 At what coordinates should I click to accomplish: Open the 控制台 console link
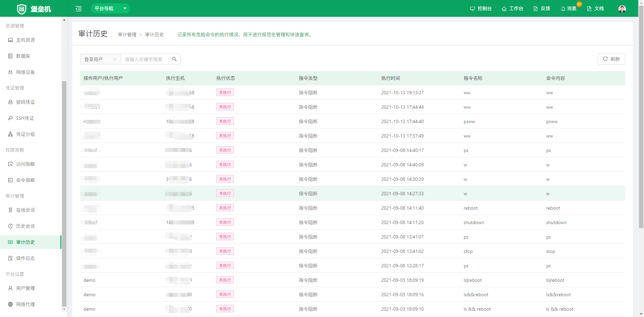point(481,9)
